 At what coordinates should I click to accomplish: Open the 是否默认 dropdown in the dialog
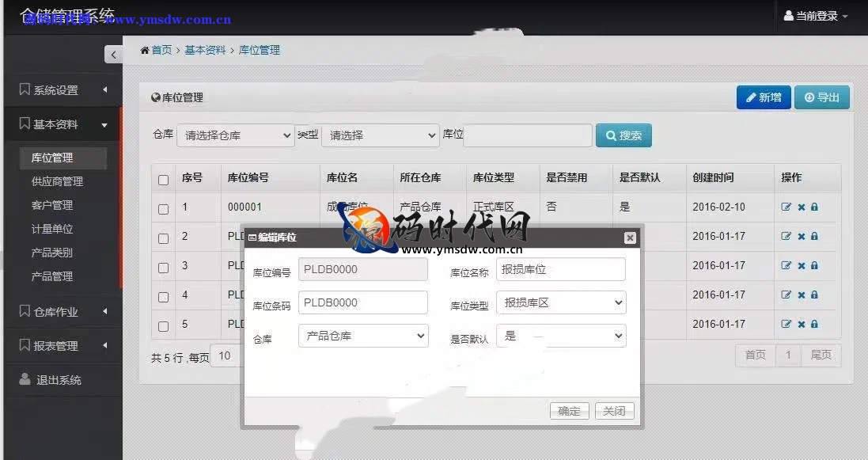pos(560,336)
